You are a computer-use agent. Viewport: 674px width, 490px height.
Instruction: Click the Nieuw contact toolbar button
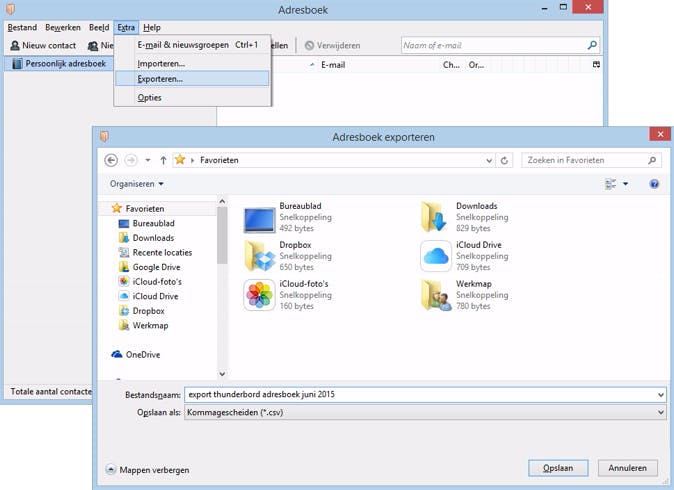(43, 46)
